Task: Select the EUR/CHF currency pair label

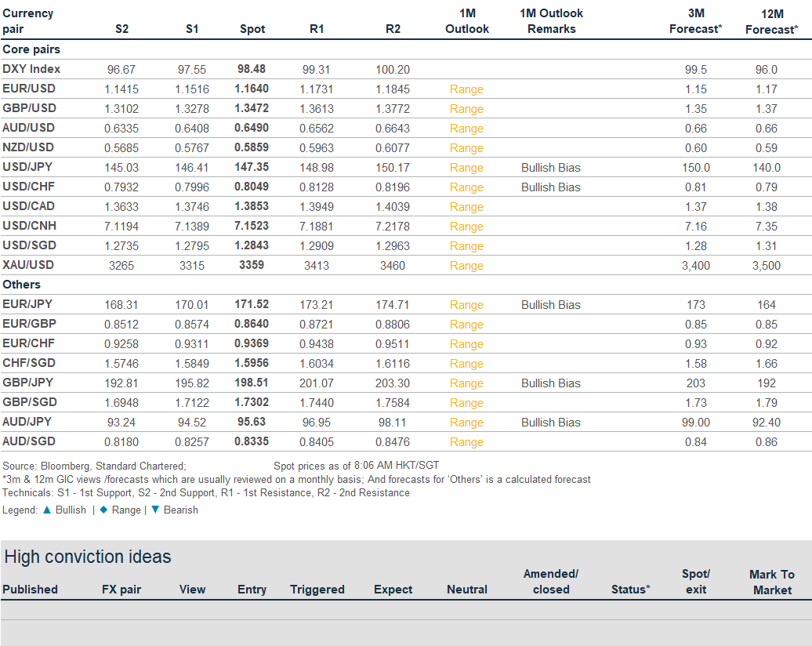Action: [28, 343]
